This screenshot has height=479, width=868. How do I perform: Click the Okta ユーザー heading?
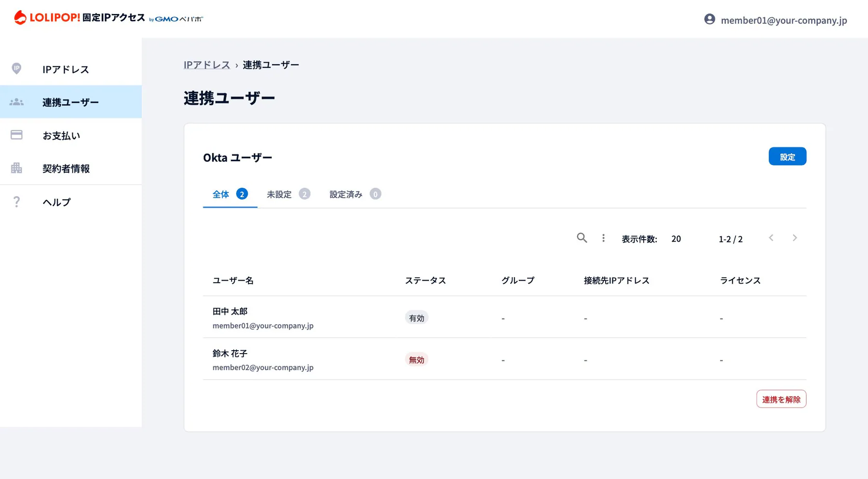coord(238,157)
